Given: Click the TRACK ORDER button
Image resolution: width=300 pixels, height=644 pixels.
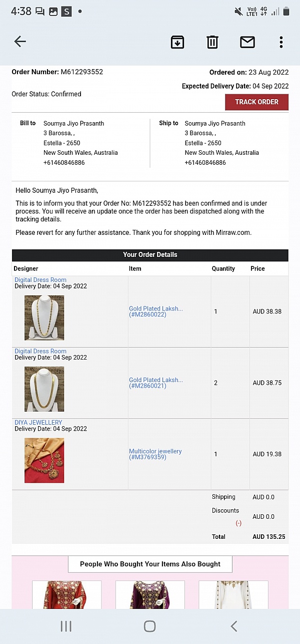Looking at the screenshot, I should tap(256, 102).
